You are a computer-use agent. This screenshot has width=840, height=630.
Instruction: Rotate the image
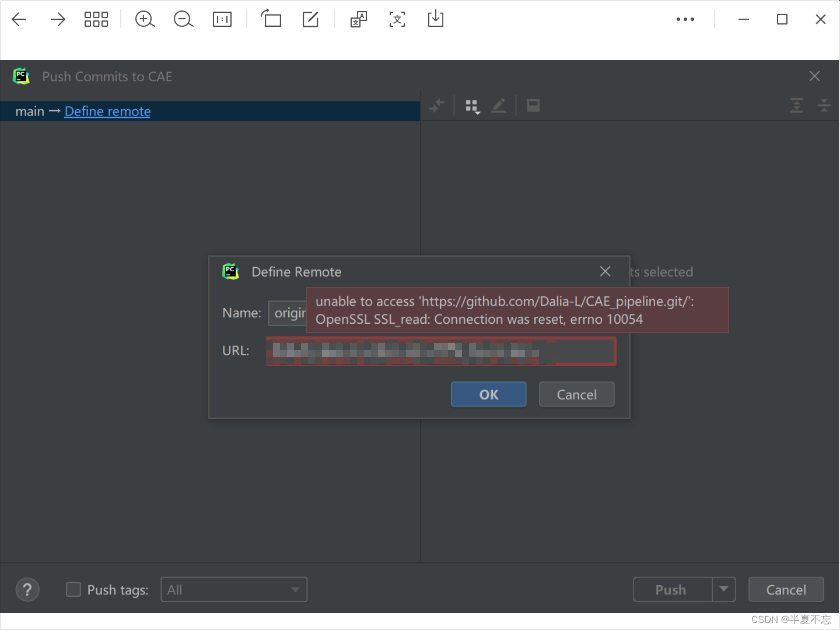pyautogui.click(x=271, y=19)
